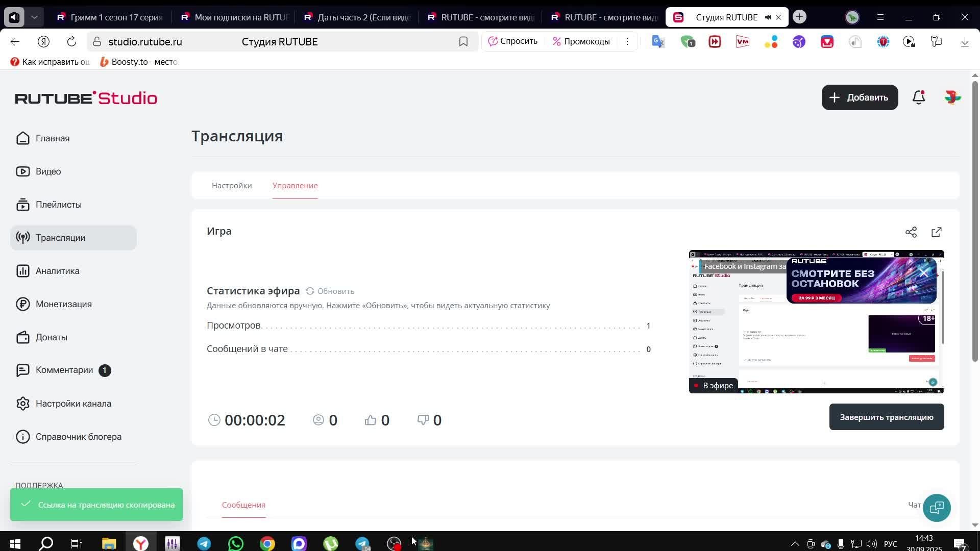
Task: Click the Добавить button
Action: [x=860, y=97]
